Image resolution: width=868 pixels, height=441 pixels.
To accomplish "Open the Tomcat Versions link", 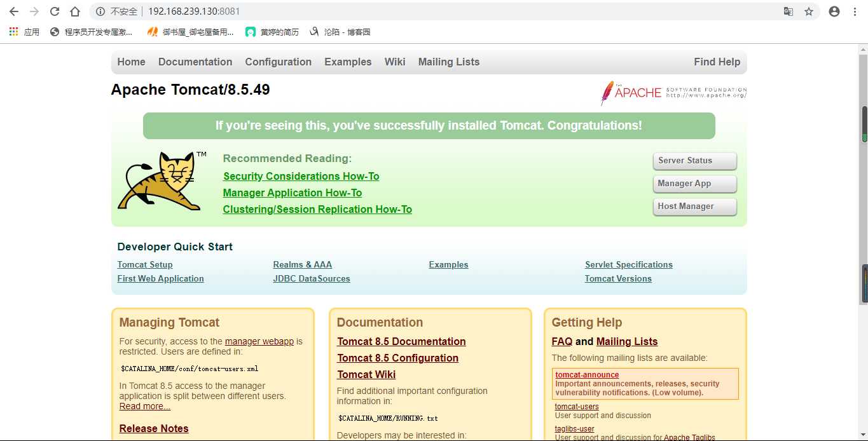I will tap(618, 279).
